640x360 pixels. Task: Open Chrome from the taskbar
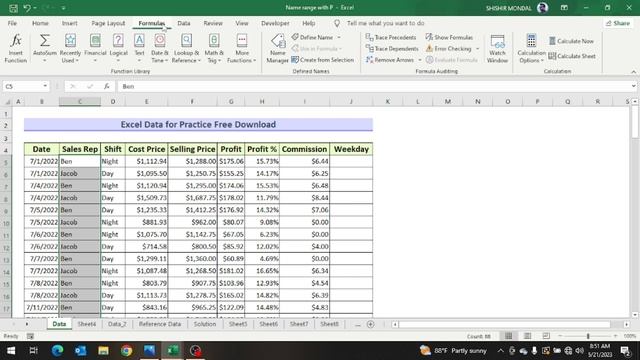[126, 351]
